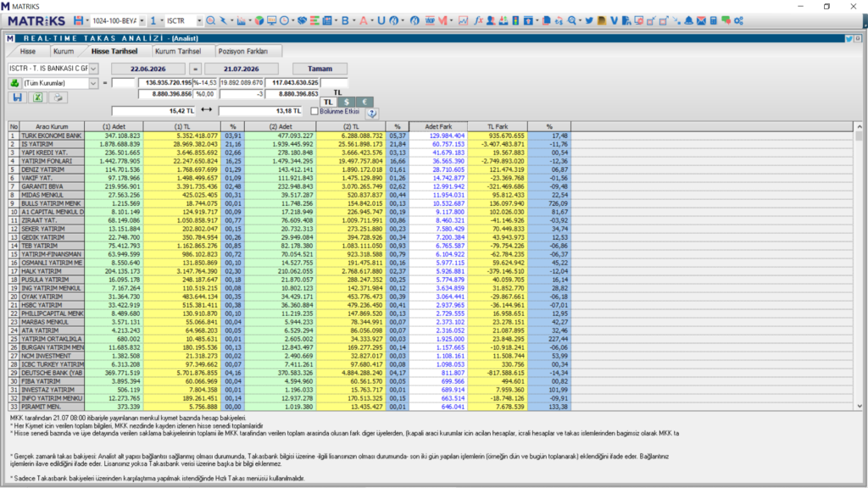This screenshot has height=488, width=868.
Task: Click the envelope mail icon in the toolbar
Action: click(x=701, y=20)
